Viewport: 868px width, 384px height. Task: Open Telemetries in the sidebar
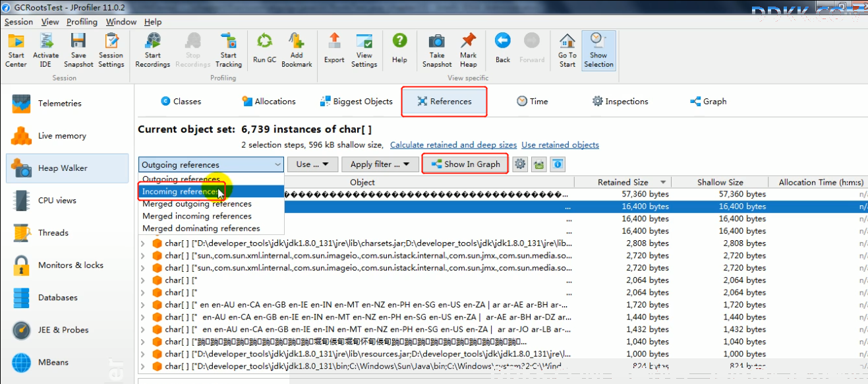coord(67,104)
